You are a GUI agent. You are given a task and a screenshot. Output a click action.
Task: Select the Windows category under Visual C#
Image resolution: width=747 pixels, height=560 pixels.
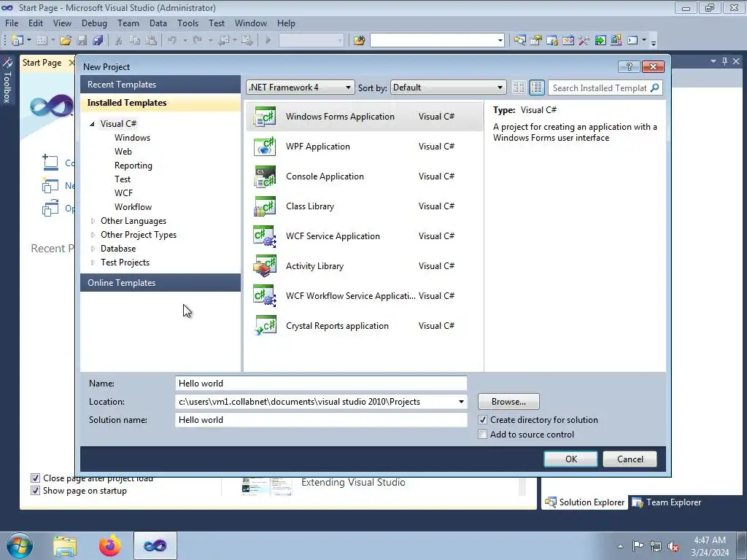point(133,138)
